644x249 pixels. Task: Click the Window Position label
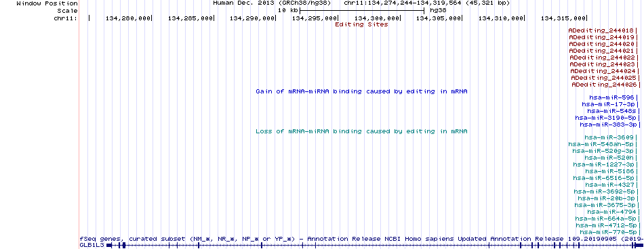point(47,3)
